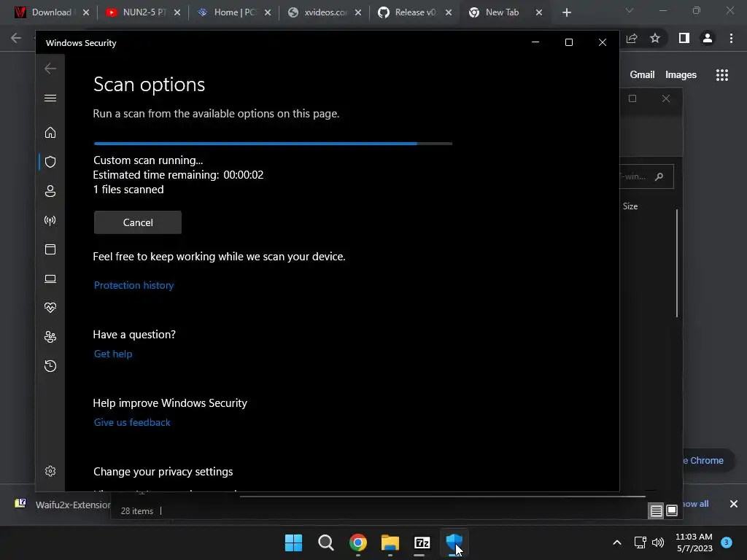Open Gmail link on New Tab page
This screenshot has width=747, height=560.
coord(642,75)
